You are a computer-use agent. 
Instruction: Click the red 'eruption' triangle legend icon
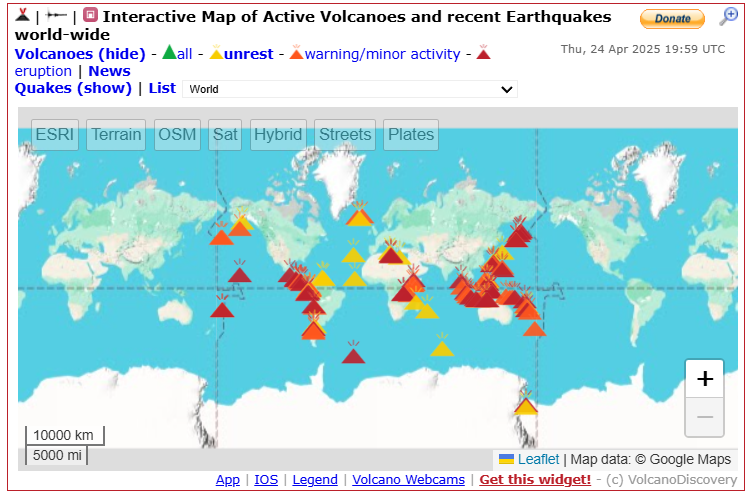483,52
